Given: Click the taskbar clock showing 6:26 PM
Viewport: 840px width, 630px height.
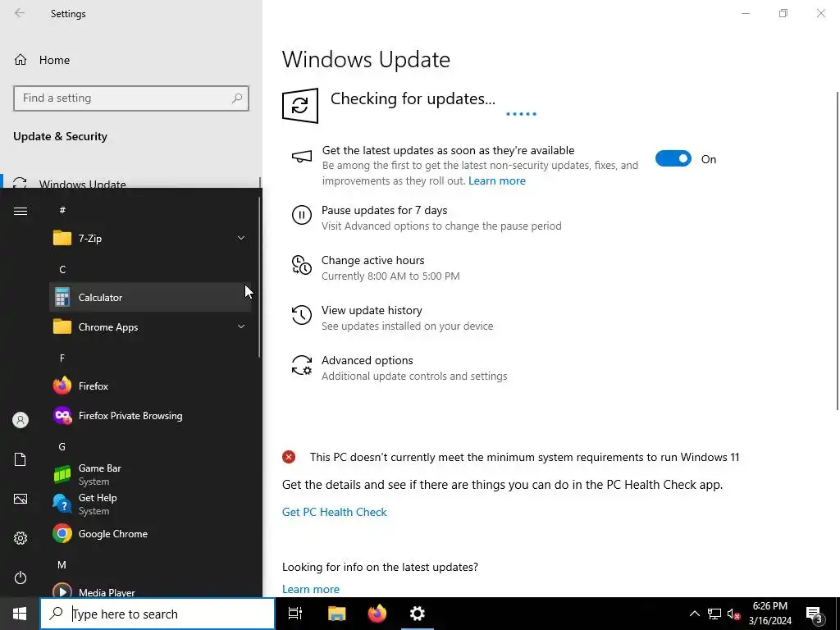Looking at the screenshot, I should 769,614.
